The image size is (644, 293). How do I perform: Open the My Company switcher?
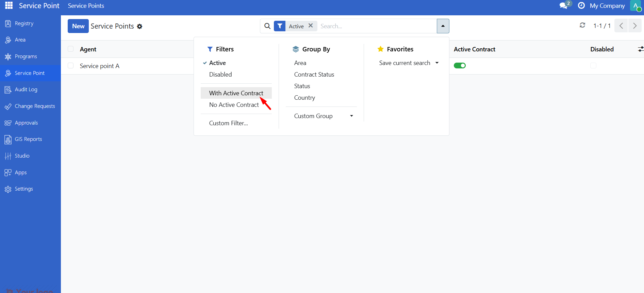tap(607, 6)
